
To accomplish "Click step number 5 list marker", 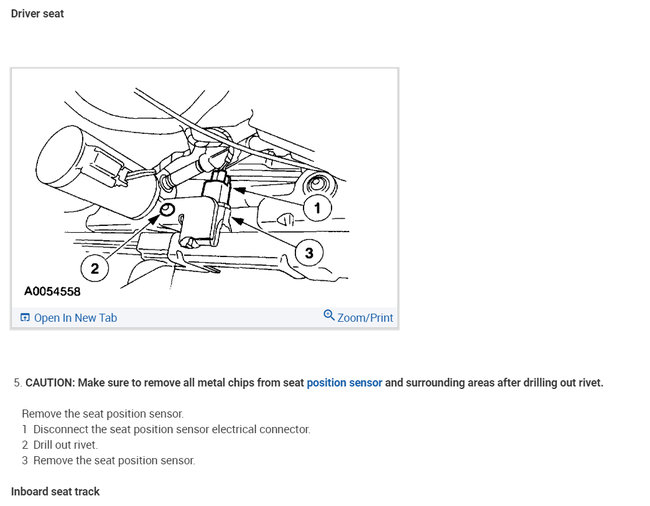I will pos(17,382).
